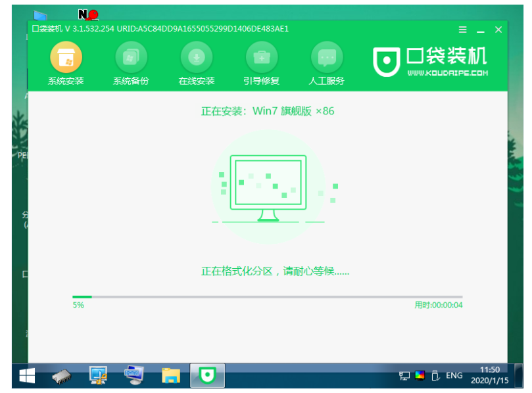Open the memory chip taskbar icon
The image size is (532, 393).
tap(62, 377)
